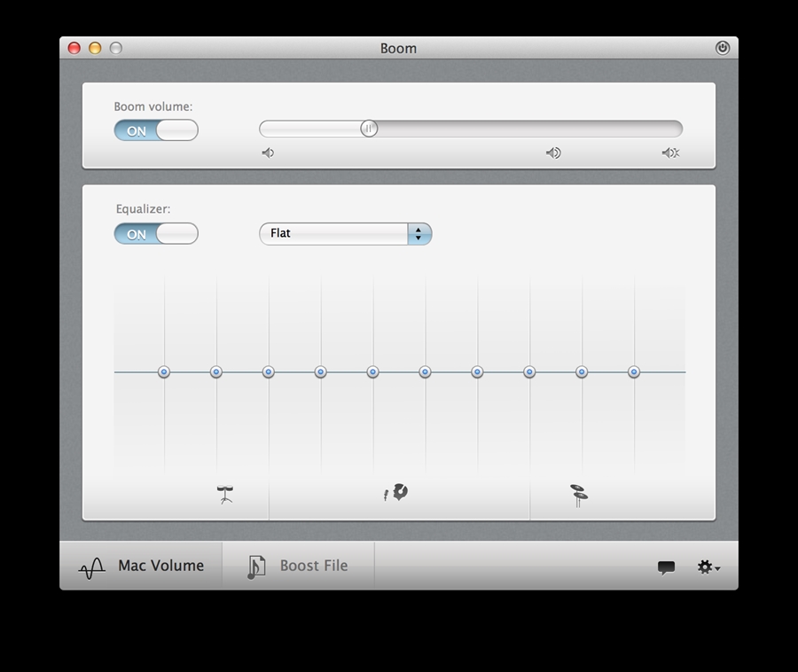The width and height of the screenshot is (798, 672).
Task: Click the medium volume speaker icon
Action: point(553,152)
